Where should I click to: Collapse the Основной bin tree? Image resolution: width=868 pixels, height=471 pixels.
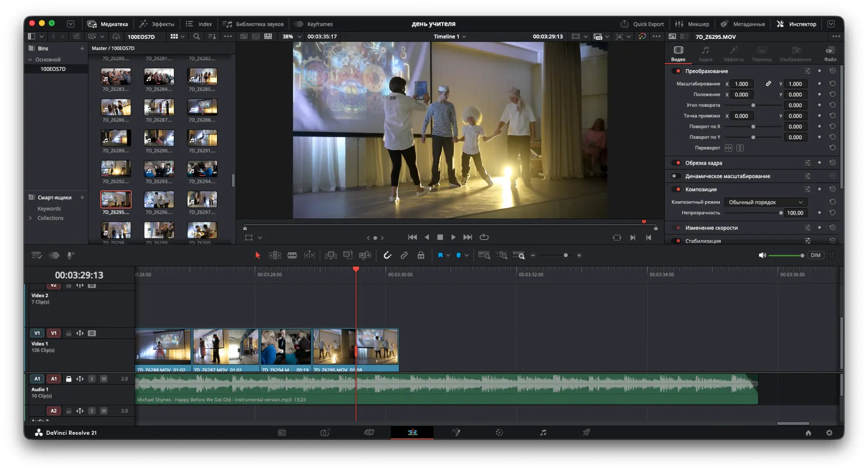30,60
